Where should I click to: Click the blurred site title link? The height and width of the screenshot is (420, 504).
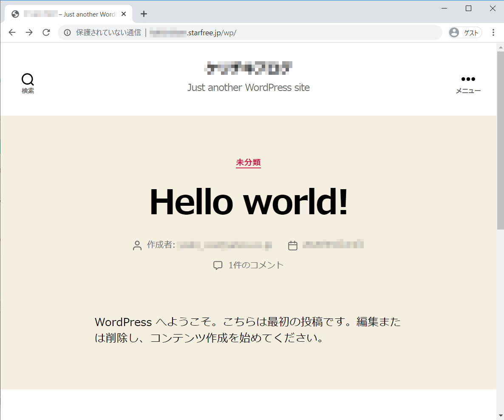pyautogui.click(x=248, y=68)
